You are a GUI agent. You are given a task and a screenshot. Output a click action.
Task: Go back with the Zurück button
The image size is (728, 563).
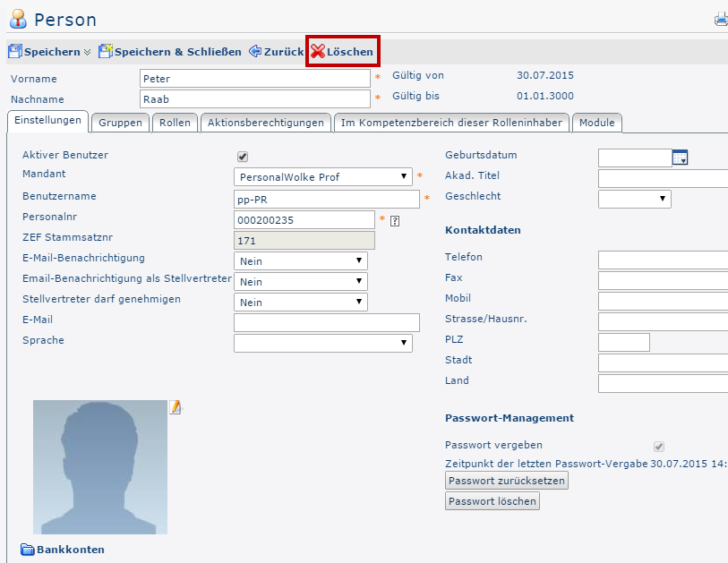[x=277, y=52]
